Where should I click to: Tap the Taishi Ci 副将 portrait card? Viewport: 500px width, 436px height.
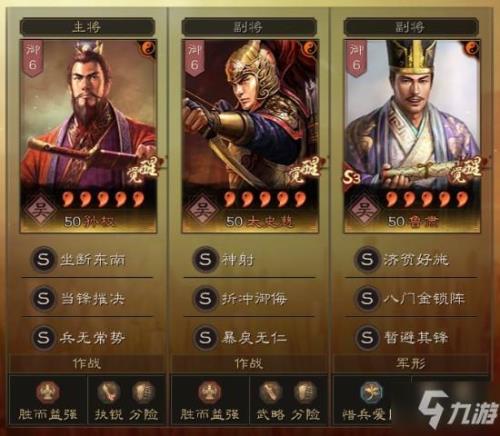click(x=250, y=136)
